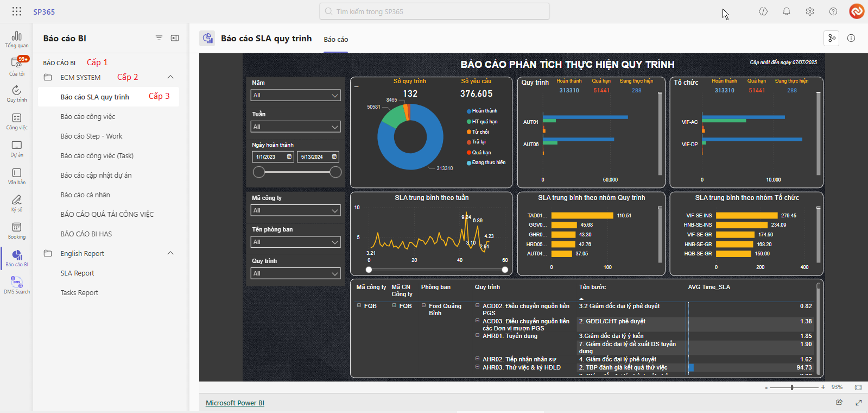This screenshot has width=868, height=413.
Task: Click the filter icon in Báo cáo BI panel
Action: point(159,38)
